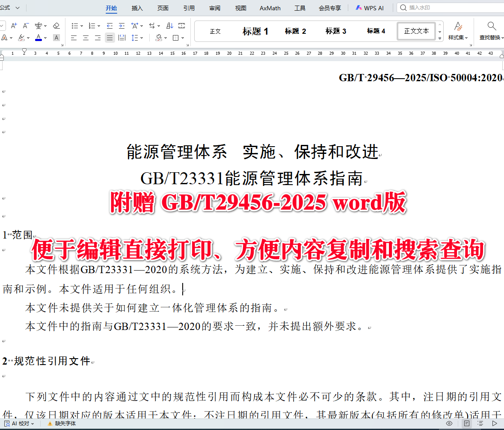Click the sort paragraphs icon
504x430 pixels.
tap(169, 25)
